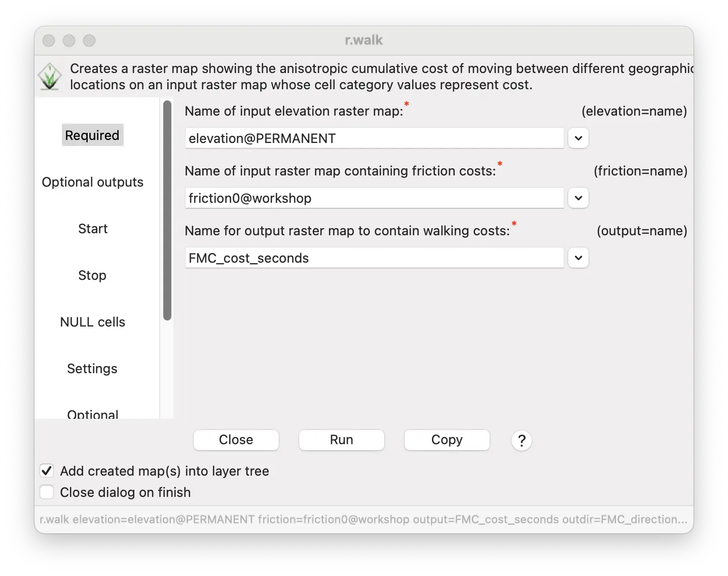Click label for friction costs raster map

tap(340, 171)
